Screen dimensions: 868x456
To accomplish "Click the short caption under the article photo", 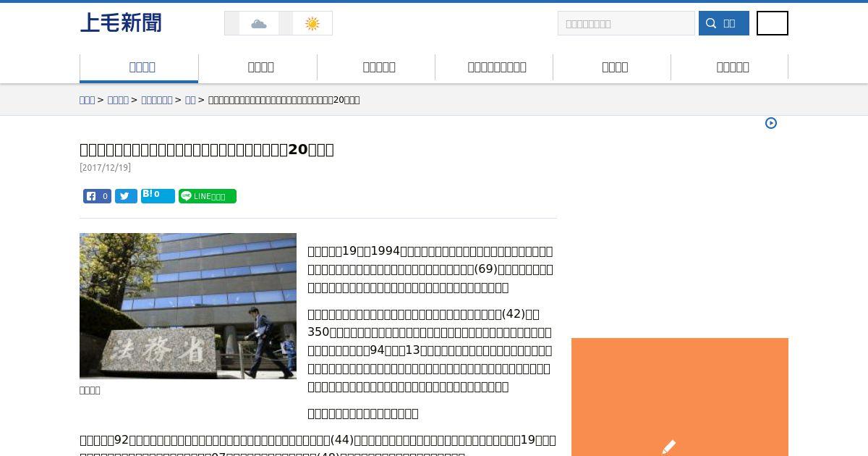I will point(90,390).
